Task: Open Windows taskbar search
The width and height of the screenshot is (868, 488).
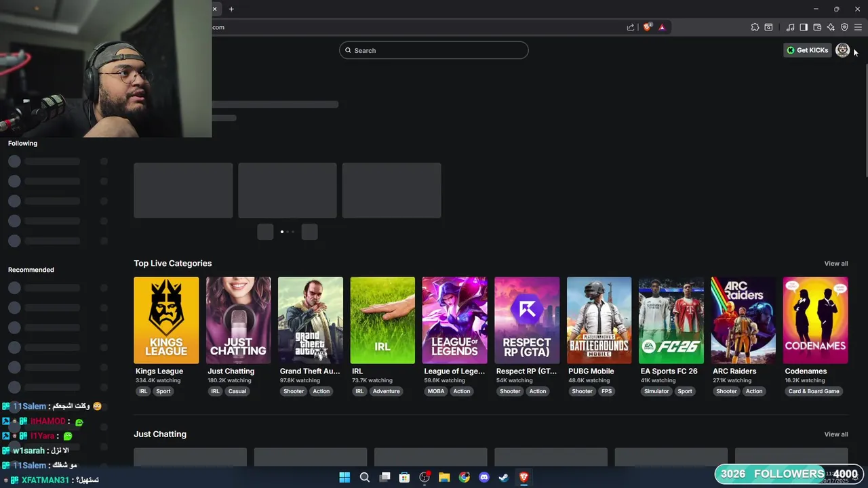Action: click(364, 477)
